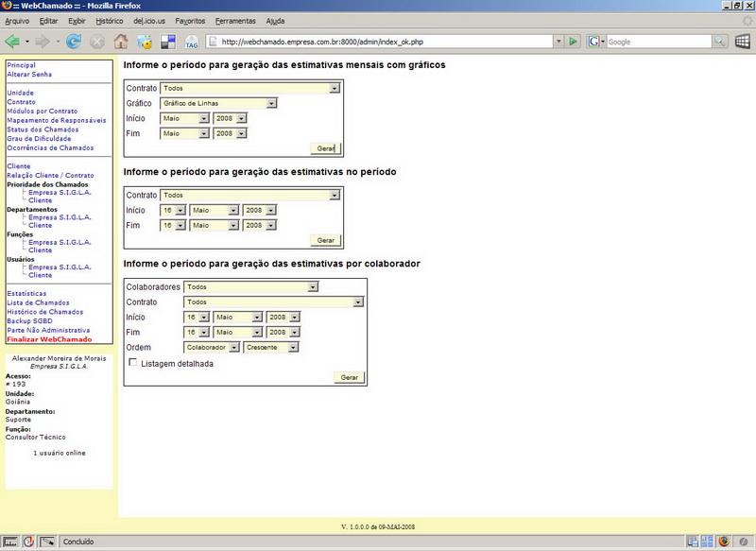756x551 pixels.
Task: Open Google search engine selector icon
Action: pos(595,42)
